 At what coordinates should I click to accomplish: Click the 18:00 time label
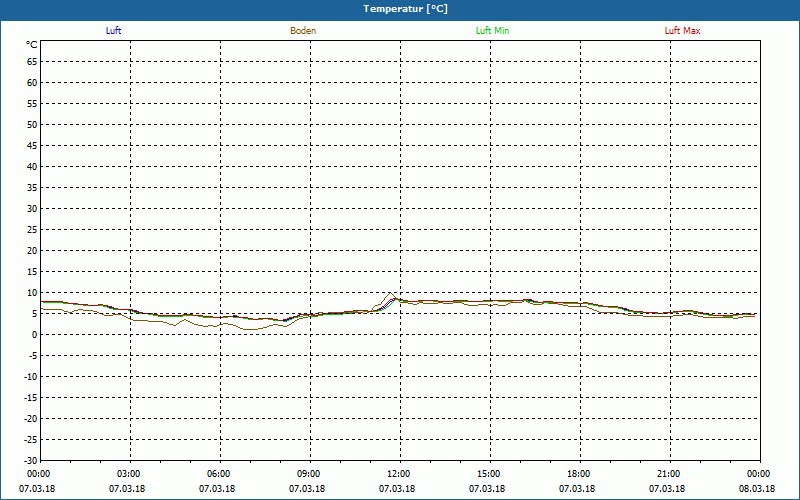pyautogui.click(x=578, y=474)
